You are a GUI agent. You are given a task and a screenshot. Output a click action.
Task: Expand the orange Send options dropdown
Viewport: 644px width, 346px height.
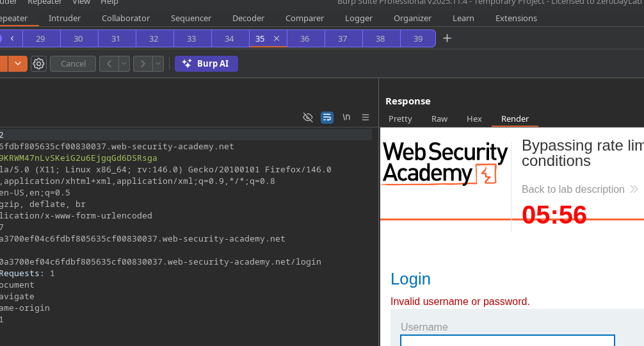pyautogui.click(x=18, y=63)
